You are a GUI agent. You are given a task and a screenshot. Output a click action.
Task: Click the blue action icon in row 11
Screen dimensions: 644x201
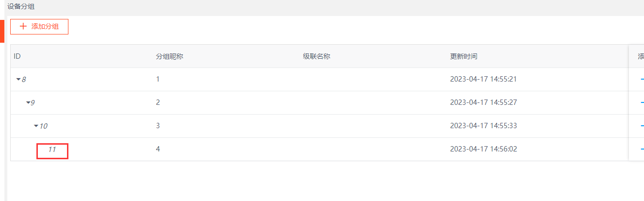[642, 149]
